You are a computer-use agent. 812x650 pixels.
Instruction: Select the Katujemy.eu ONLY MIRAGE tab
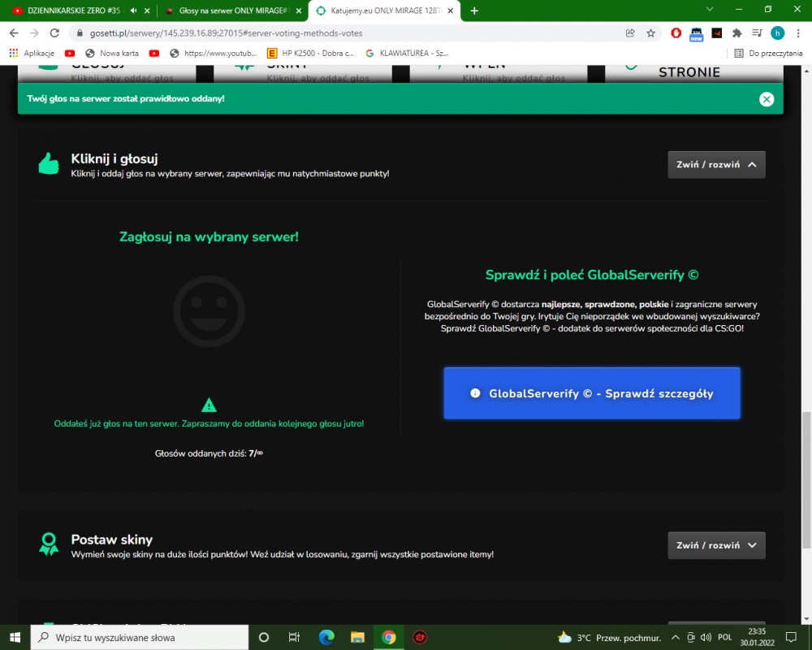(x=384, y=11)
